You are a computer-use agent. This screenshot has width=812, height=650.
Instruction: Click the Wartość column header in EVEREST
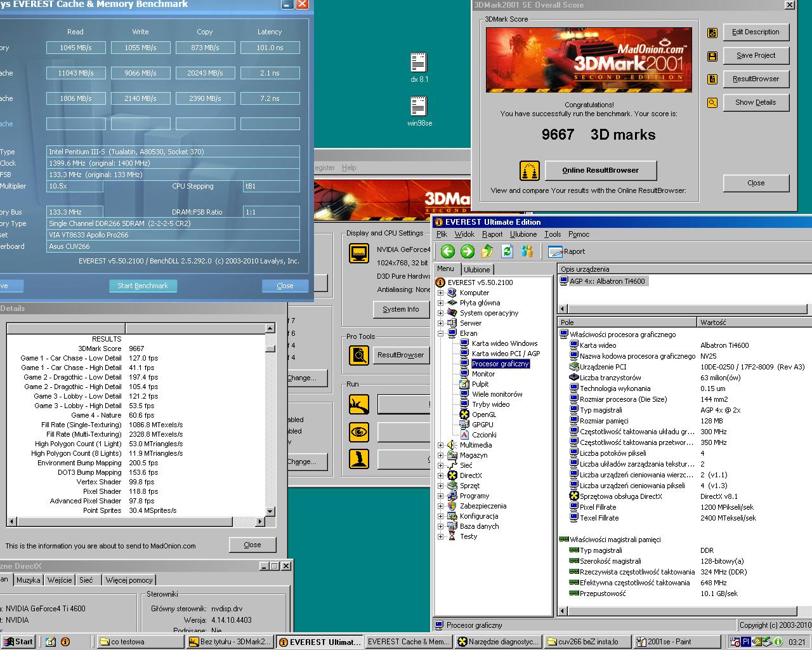click(x=754, y=322)
